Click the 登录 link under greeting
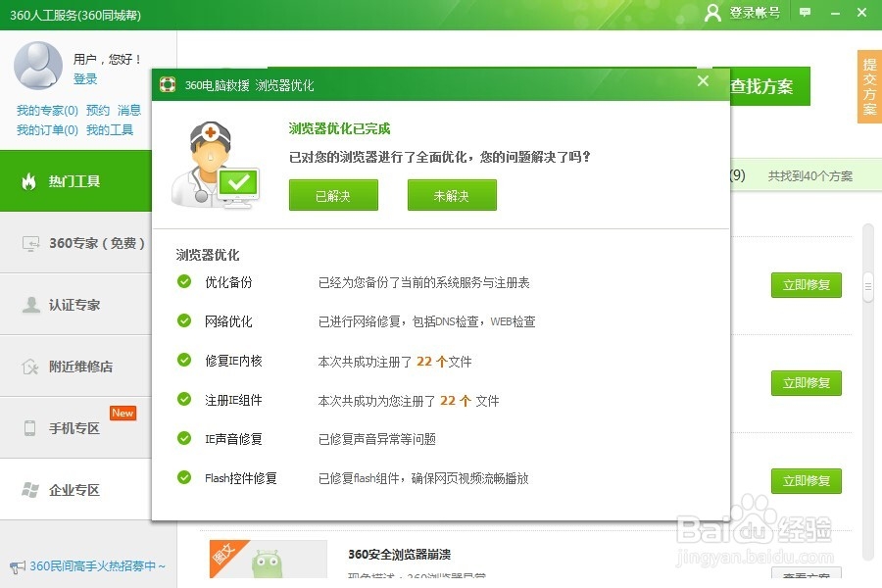Screen dimensions: 882x588 coord(85,78)
